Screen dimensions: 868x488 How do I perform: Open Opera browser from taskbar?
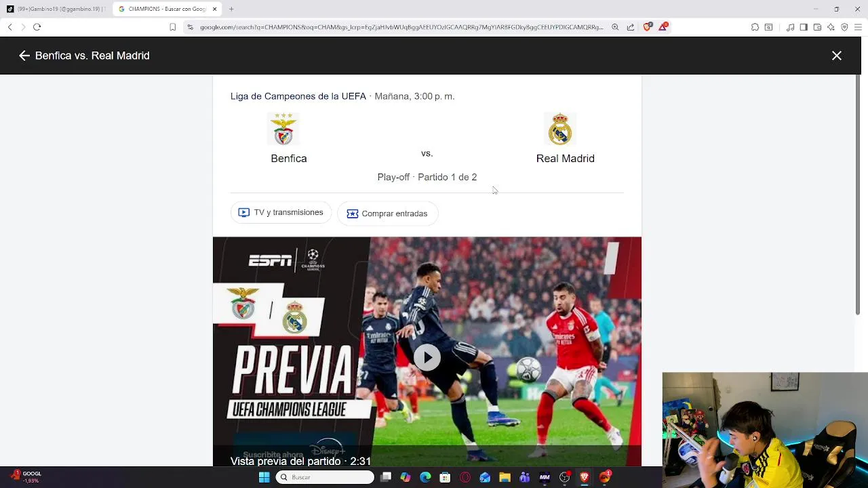coord(465,477)
